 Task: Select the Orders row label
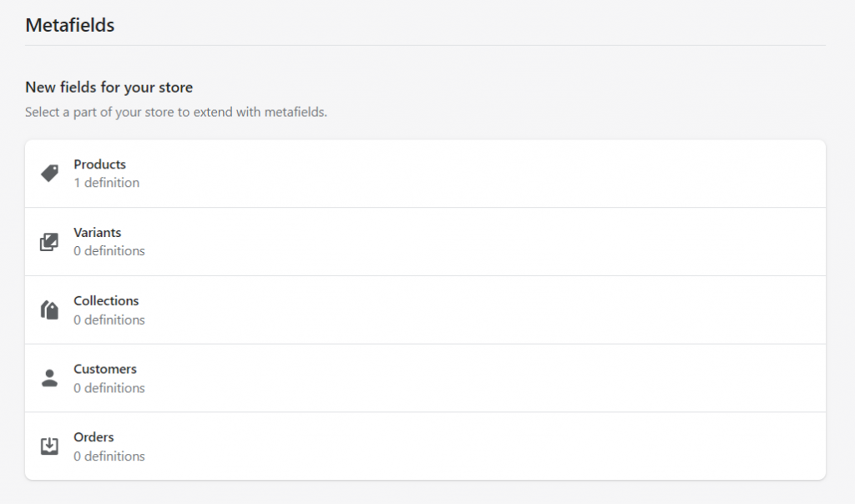point(94,437)
